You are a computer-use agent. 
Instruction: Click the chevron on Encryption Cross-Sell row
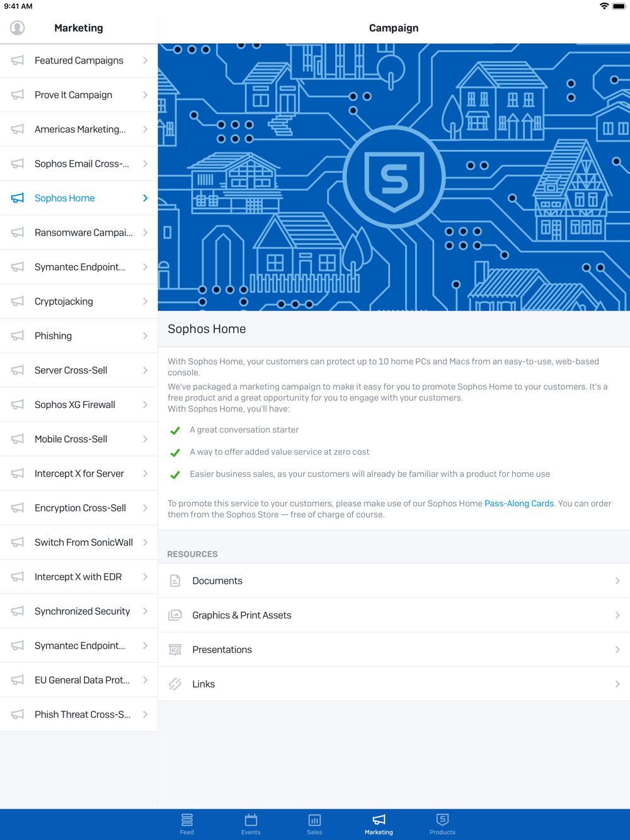point(145,508)
